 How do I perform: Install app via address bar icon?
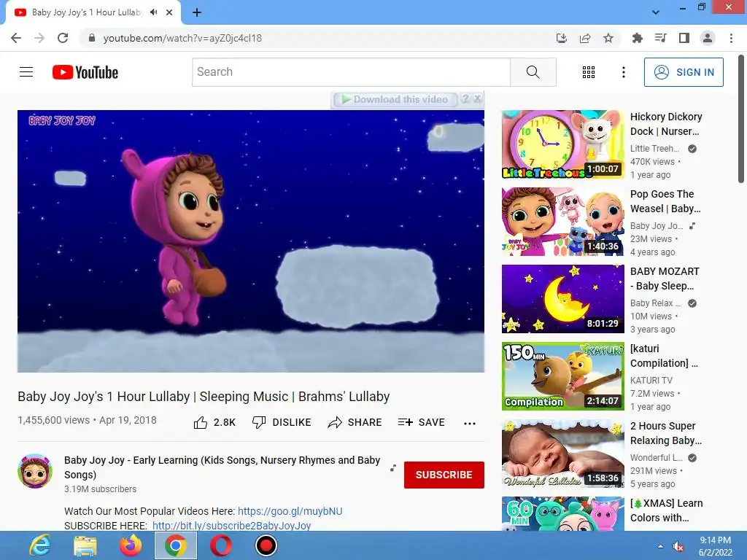click(562, 38)
